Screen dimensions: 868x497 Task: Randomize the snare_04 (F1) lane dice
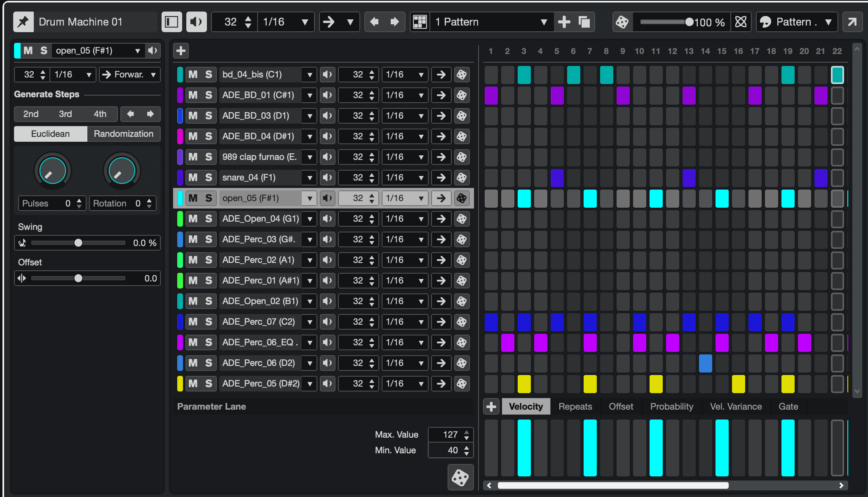pos(462,178)
